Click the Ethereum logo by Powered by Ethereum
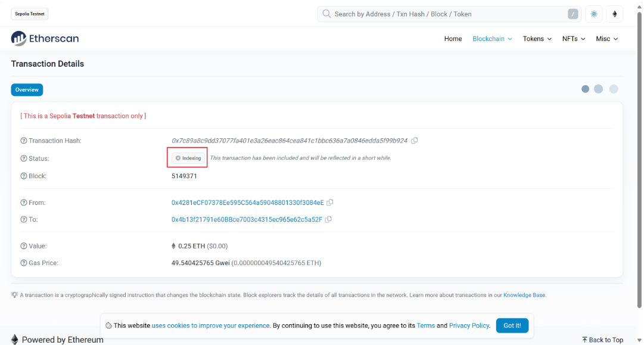This screenshot has height=345, width=644. coord(15,339)
